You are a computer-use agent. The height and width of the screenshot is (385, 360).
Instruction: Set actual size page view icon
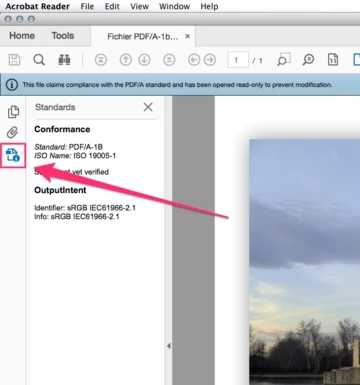point(333,60)
